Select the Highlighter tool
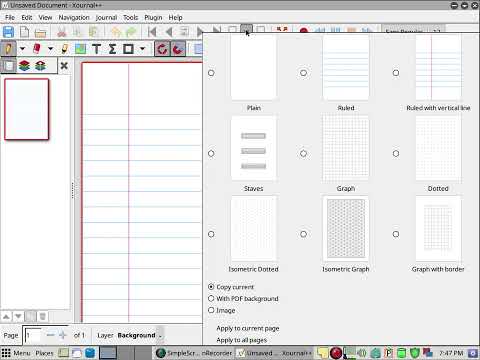The height and width of the screenshot is (360, 480). [64, 49]
